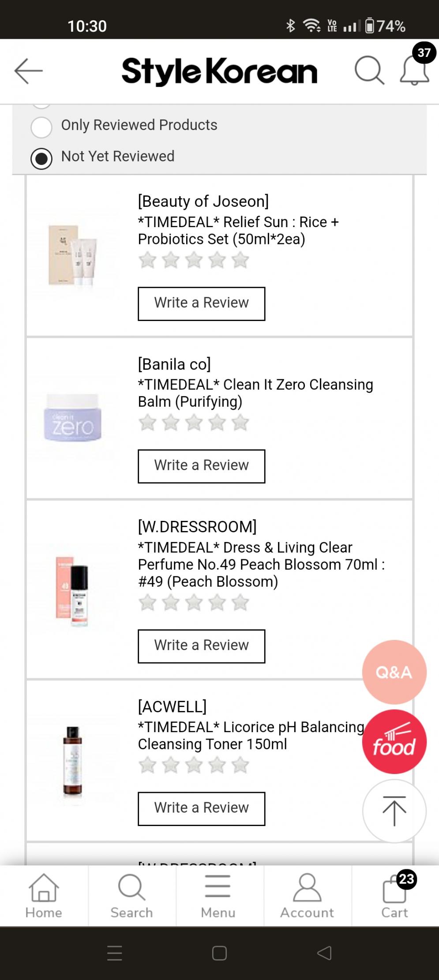Tap the red food floating icon
Image resolution: width=439 pixels, height=980 pixels.
coord(394,741)
